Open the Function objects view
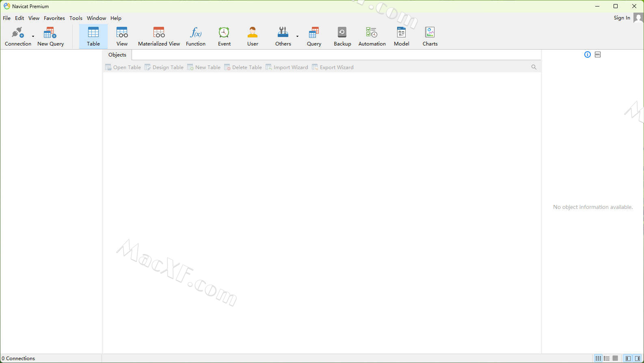Viewport: 644px width, 363px height. point(196,36)
